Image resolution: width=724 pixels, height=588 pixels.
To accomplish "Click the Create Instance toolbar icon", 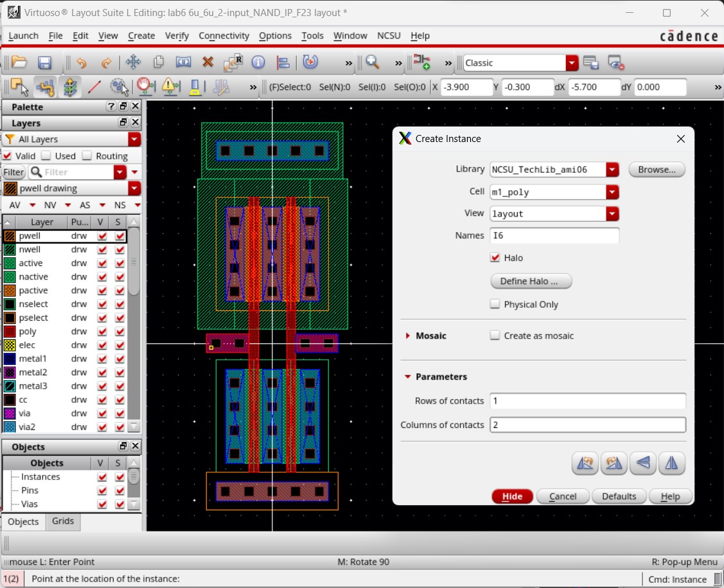I will tap(421, 62).
